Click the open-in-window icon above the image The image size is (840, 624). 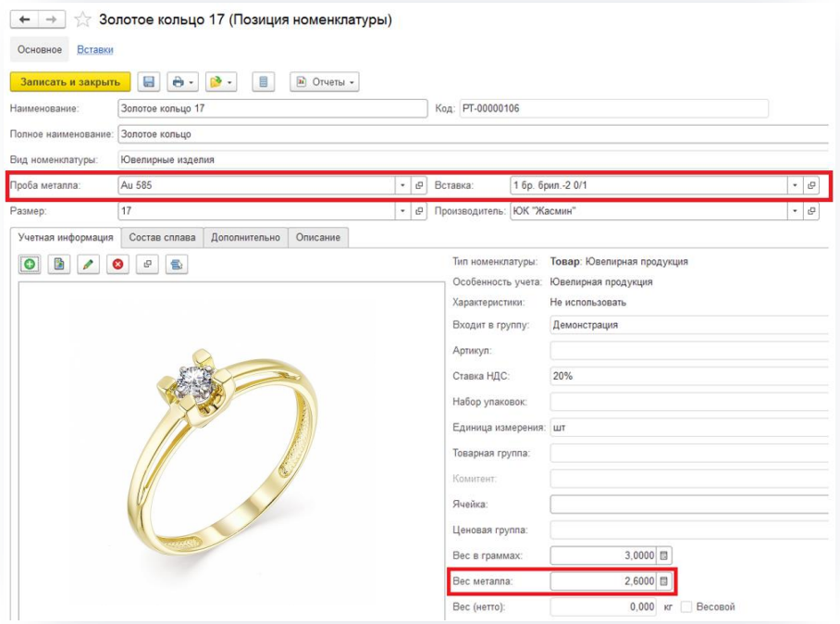(x=147, y=264)
